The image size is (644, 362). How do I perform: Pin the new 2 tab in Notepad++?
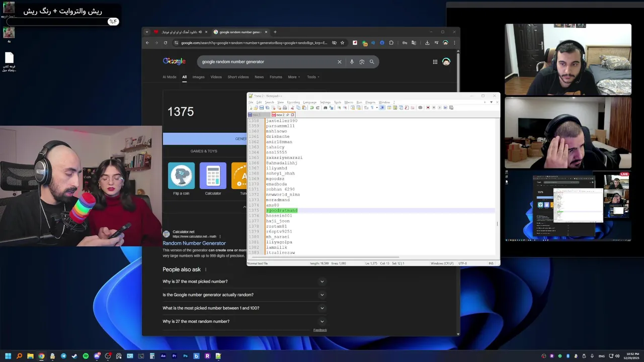[x=288, y=115]
